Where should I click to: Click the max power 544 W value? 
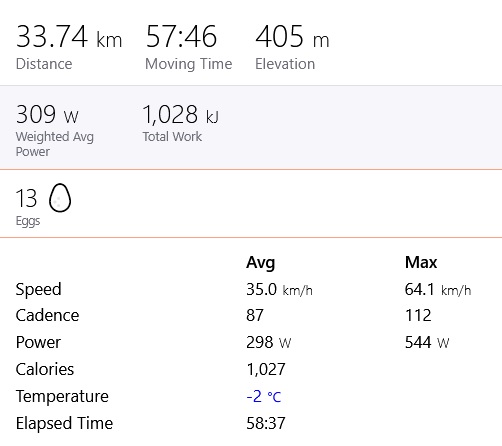[x=427, y=342]
